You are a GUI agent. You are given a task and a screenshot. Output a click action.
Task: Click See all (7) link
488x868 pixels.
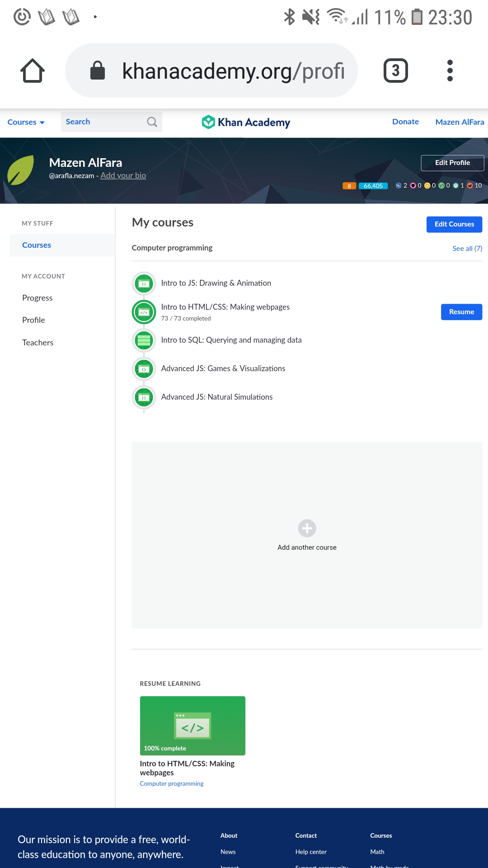pyautogui.click(x=467, y=249)
